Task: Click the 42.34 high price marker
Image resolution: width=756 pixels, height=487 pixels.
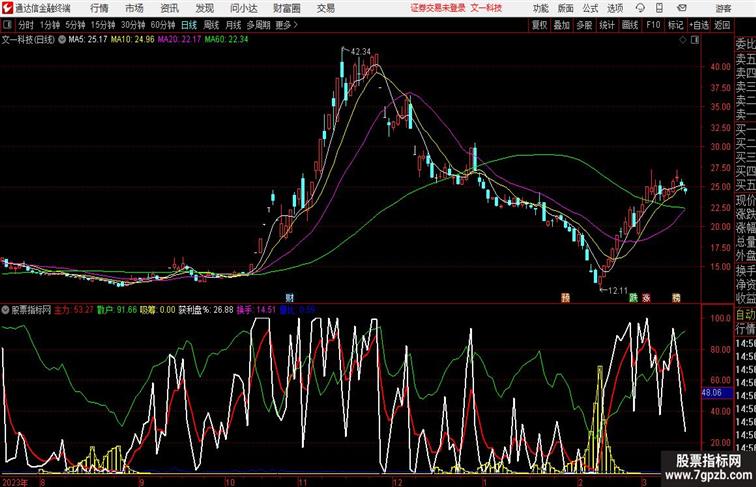Action: point(361,52)
